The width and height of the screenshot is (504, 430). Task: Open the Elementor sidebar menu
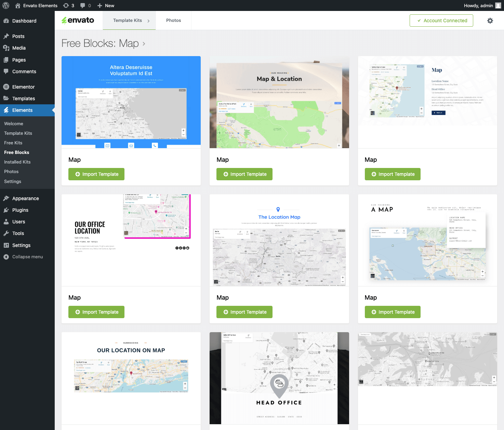point(27,87)
